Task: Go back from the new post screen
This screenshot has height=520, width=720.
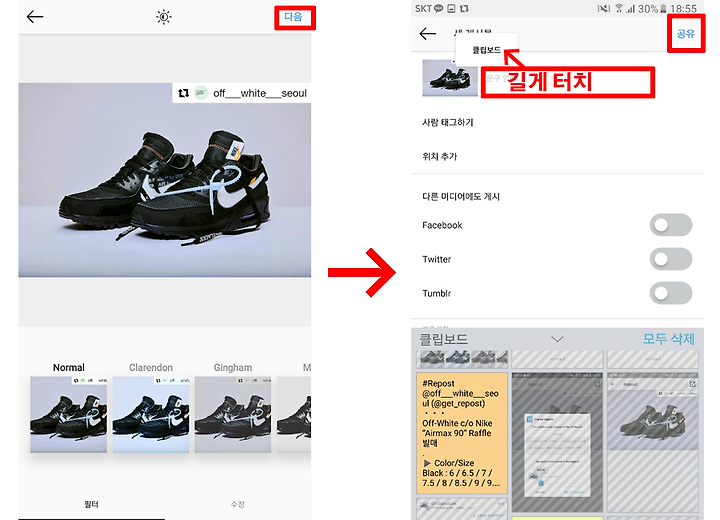Action: pyautogui.click(x=428, y=34)
